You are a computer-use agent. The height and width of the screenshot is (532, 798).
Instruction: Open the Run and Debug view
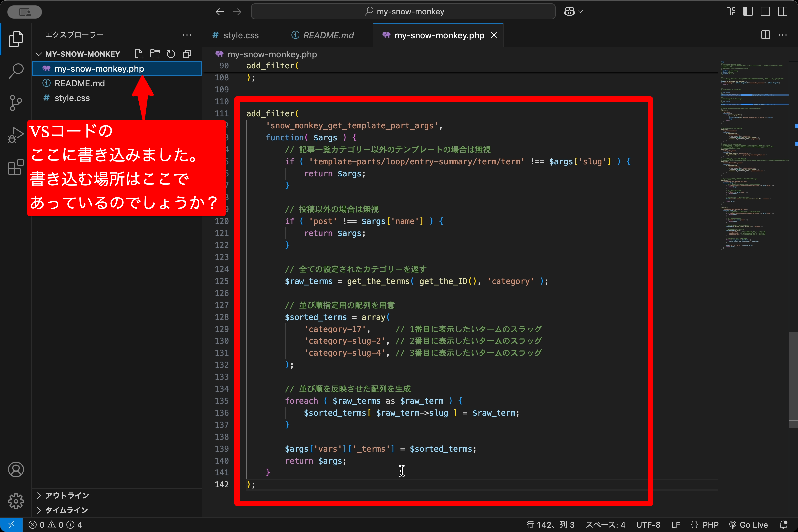tap(16, 135)
